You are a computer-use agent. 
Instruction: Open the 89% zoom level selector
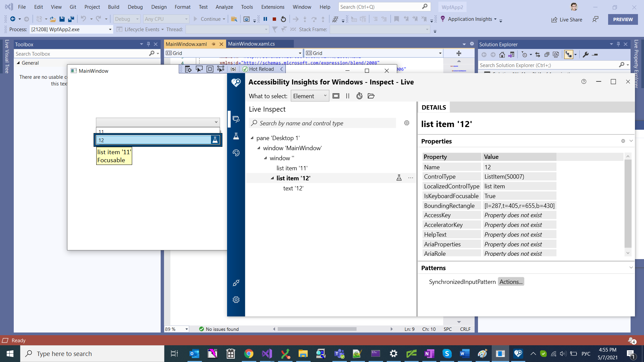point(176,329)
